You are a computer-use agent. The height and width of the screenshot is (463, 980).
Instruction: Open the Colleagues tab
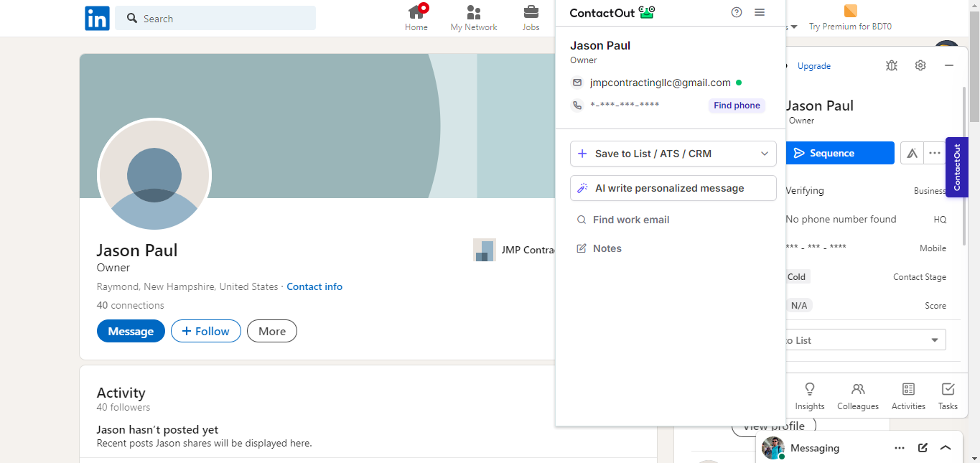(x=858, y=396)
